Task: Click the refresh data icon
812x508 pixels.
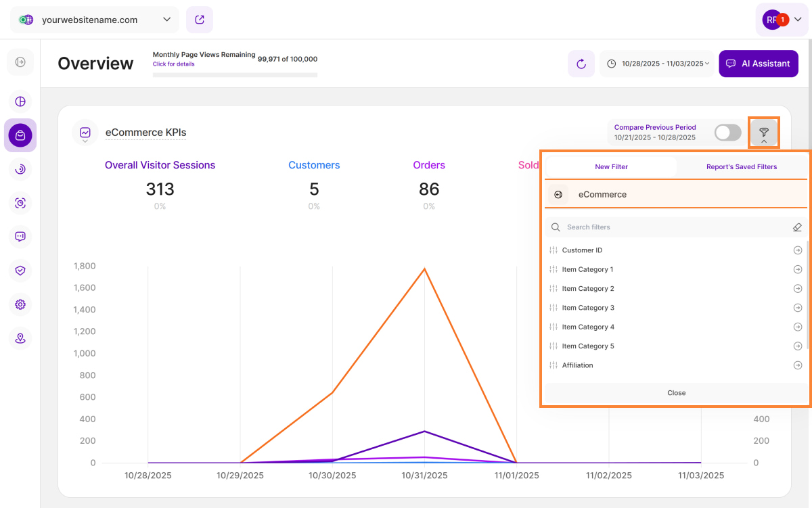Action: click(x=581, y=64)
